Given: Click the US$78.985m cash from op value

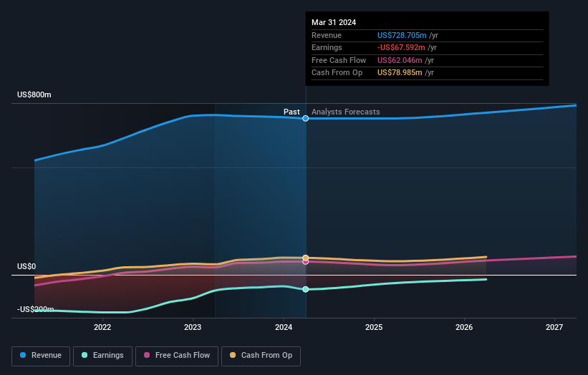Looking at the screenshot, I should pyautogui.click(x=400, y=73).
